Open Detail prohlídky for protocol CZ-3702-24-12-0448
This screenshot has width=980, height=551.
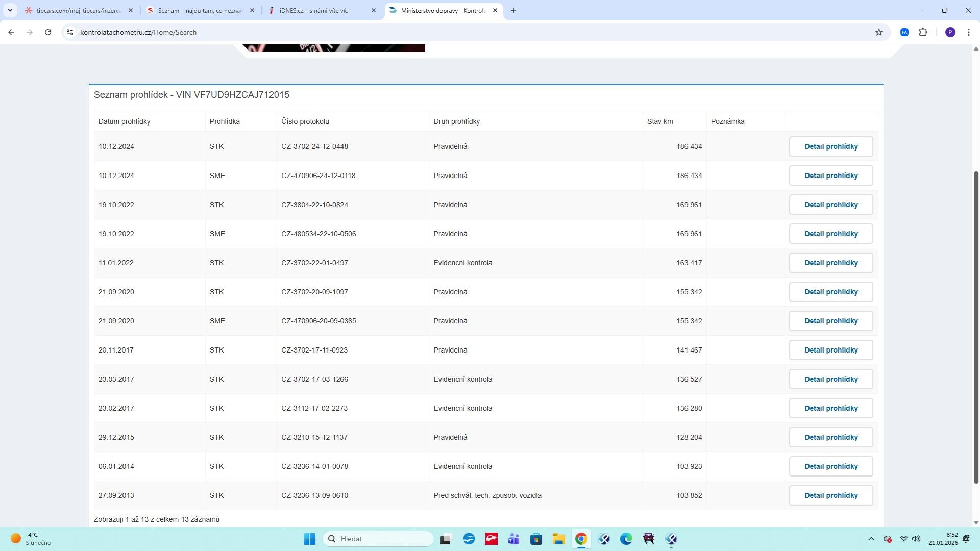(x=830, y=146)
